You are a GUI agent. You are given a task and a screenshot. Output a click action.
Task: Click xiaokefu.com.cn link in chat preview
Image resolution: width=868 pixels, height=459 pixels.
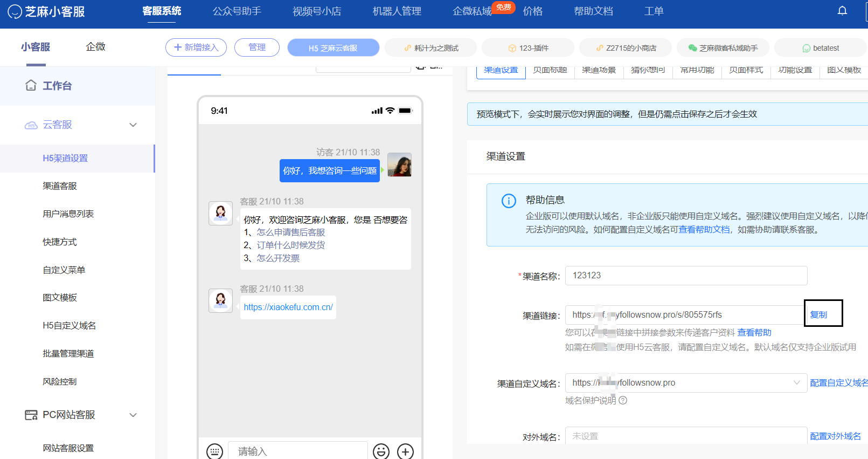coord(288,307)
